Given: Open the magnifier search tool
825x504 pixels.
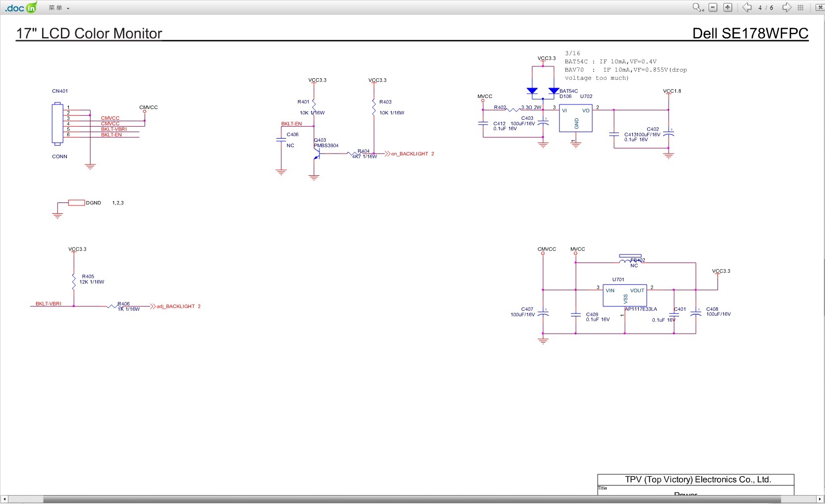Looking at the screenshot, I should [698, 7].
